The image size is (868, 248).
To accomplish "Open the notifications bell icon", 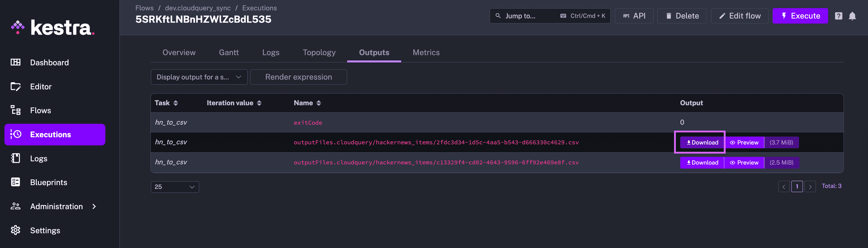I will [x=852, y=16].
